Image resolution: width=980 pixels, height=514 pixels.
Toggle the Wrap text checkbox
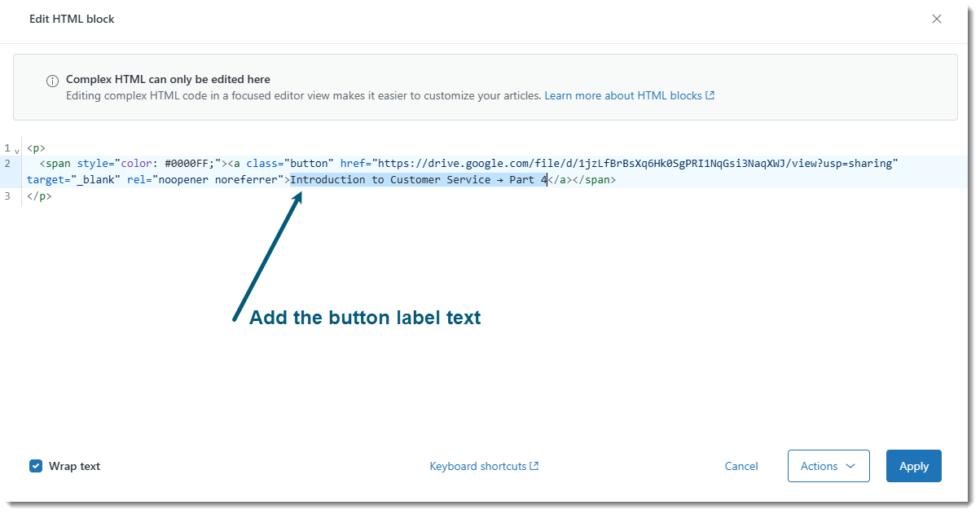[x=36, y=466]
